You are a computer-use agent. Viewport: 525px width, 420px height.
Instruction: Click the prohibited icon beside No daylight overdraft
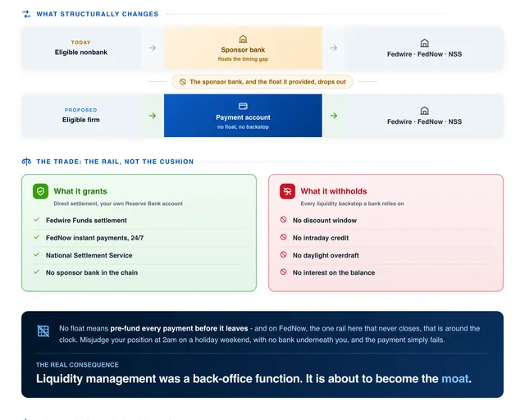coord(283,254)
